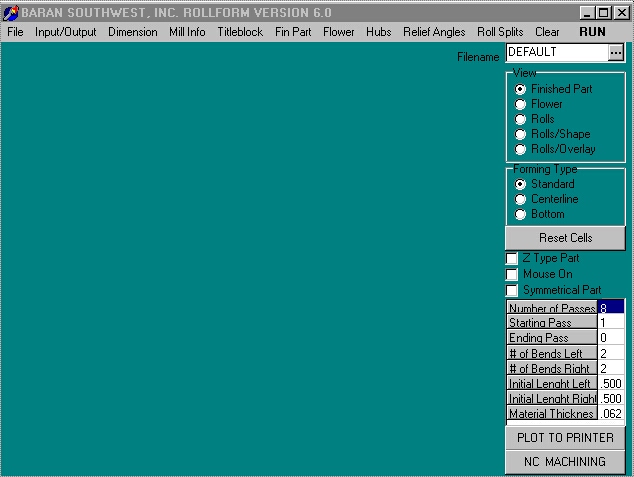
Task: Click the NC MACHINING button
Action: click(565, 462)
